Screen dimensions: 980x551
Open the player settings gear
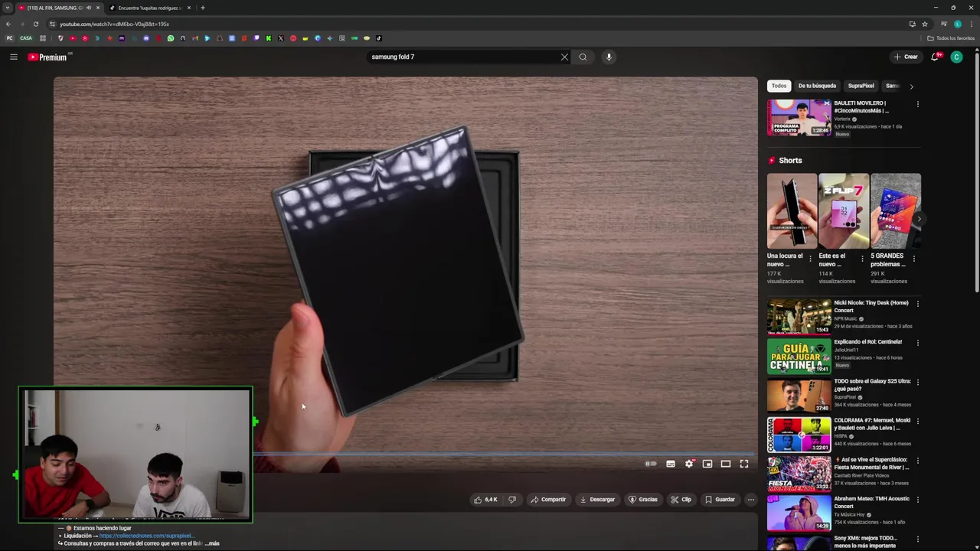689,464
